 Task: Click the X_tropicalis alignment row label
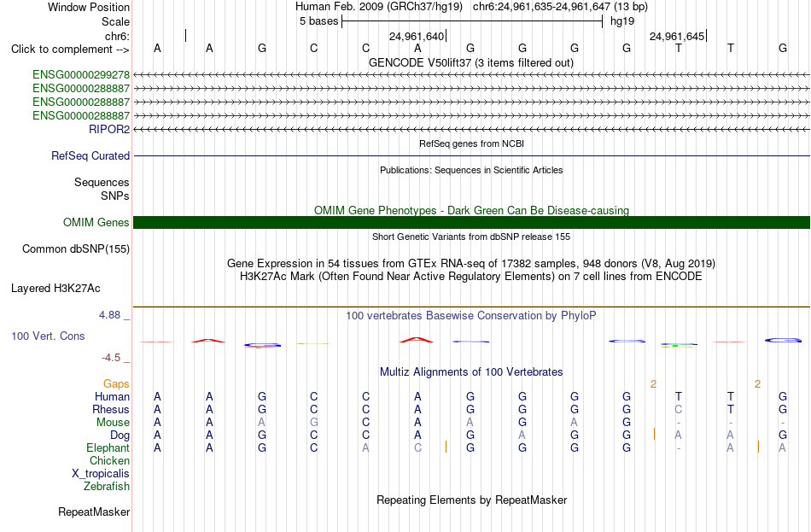pos(101,474)
